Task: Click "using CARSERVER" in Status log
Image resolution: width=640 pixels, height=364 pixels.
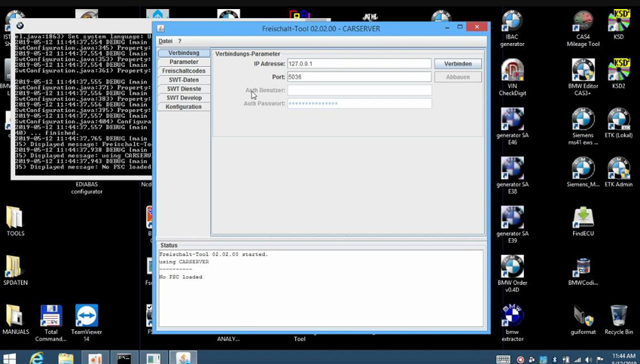Action: coord(184,262)
